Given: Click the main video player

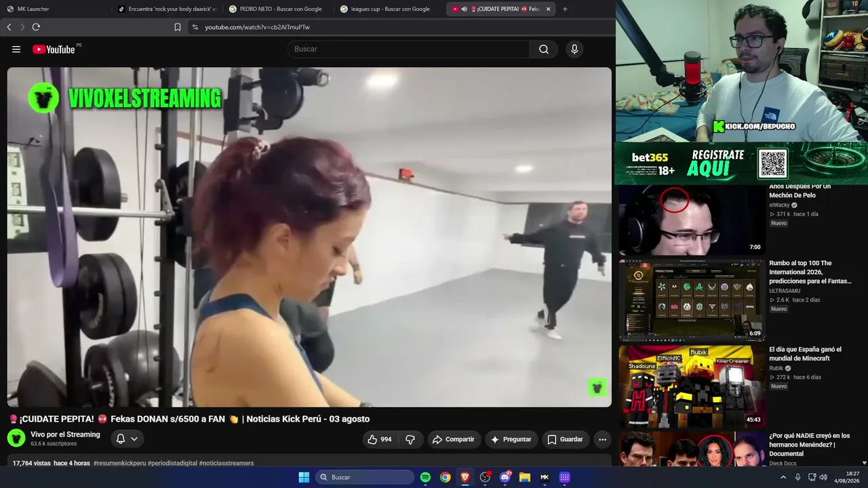Looking at the screenshot, I should (309, 237).
